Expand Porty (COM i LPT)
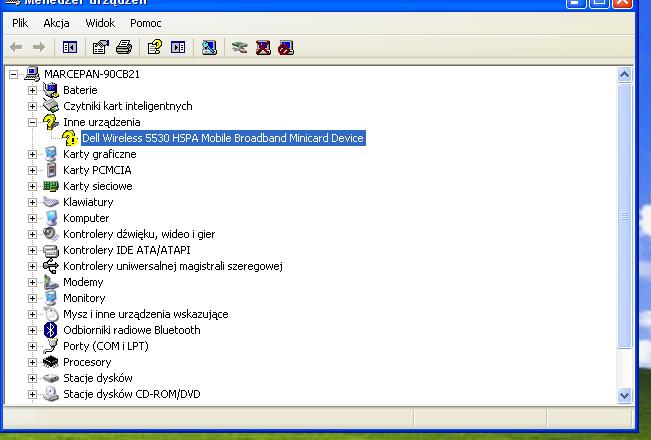 [x=32, y=346]
